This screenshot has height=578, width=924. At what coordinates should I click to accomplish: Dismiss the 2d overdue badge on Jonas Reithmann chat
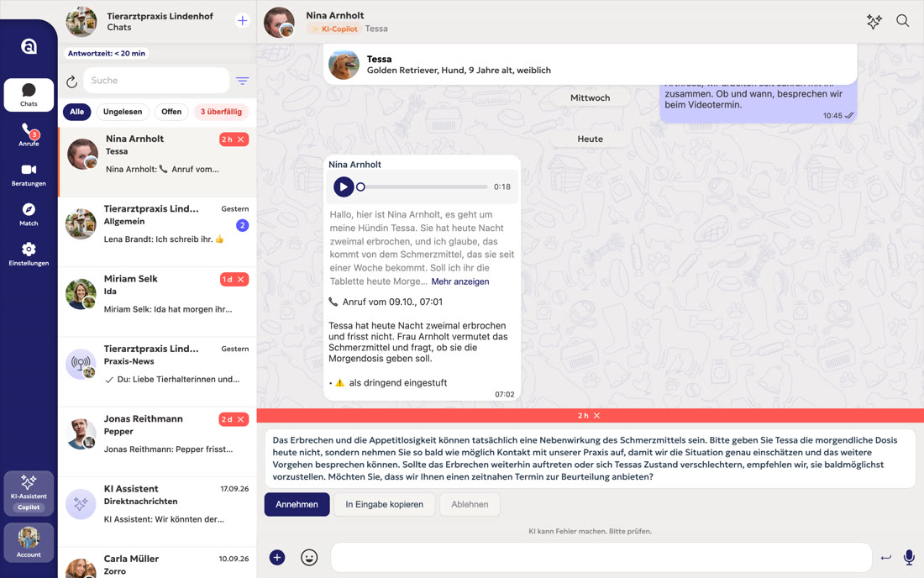pos(240,419)
